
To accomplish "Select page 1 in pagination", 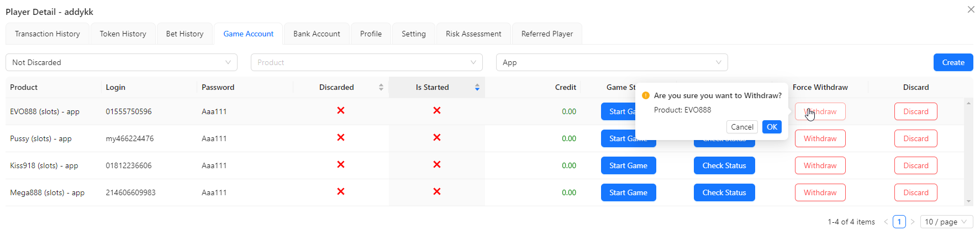I will click(x=899, y=222).
